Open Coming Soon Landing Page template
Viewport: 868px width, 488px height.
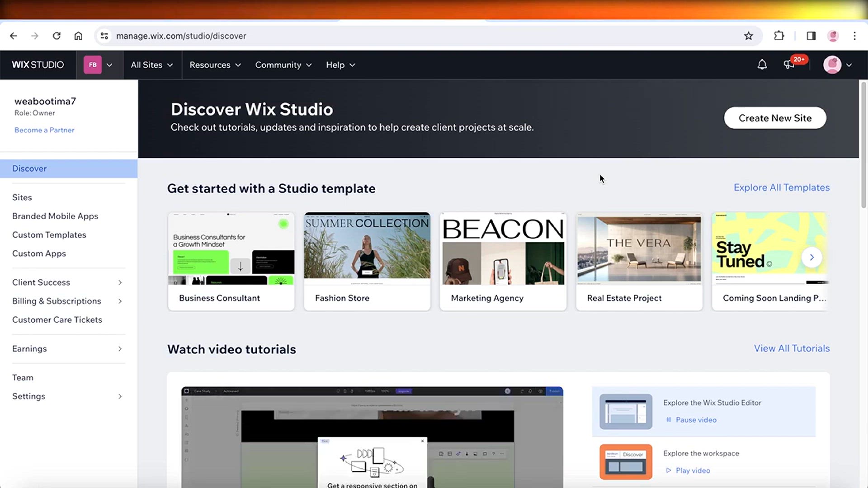(x=770, y=262)
